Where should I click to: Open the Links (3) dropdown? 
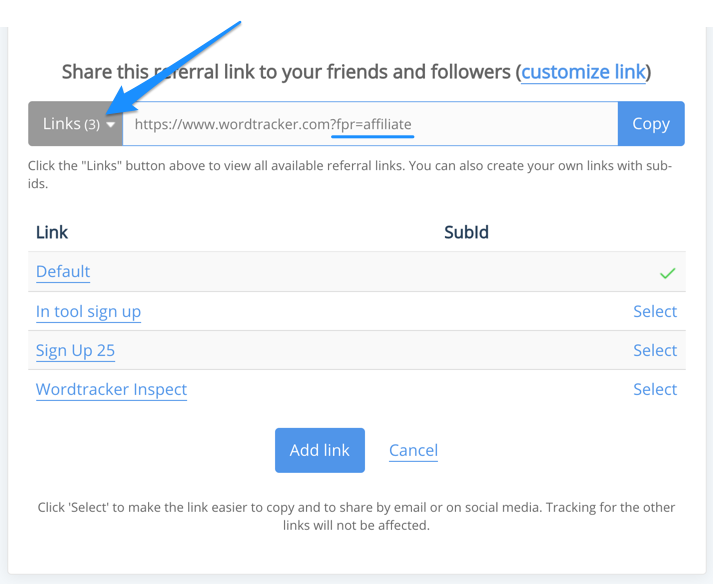pos(75,124)
